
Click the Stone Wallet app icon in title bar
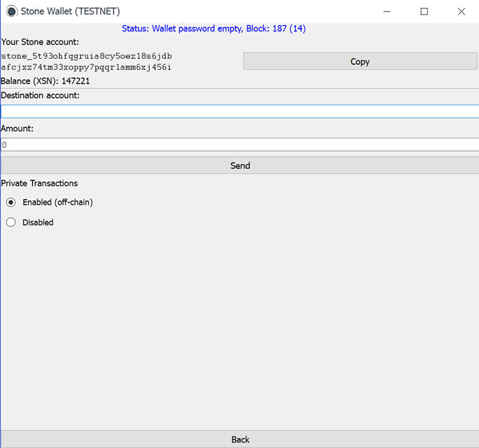tap(12, 12)
